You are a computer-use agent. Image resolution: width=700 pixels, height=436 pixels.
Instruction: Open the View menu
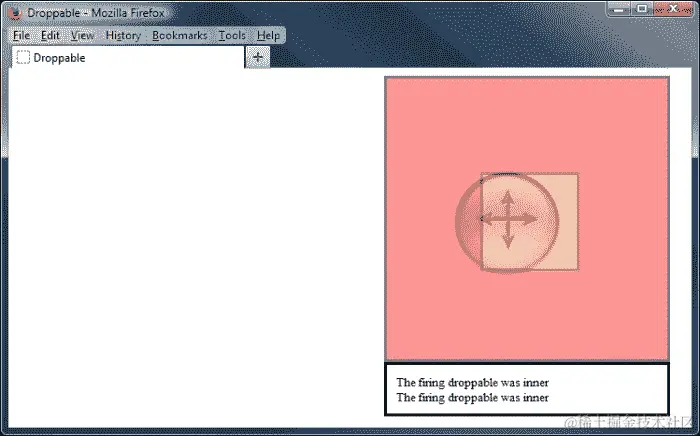(82, 36)
